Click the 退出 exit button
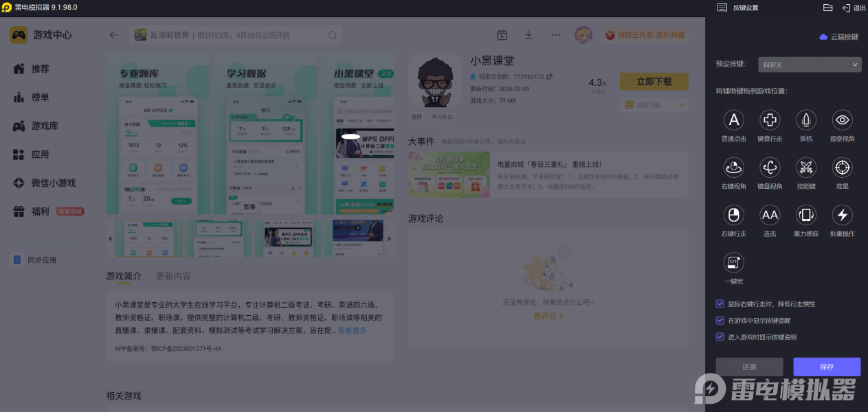This screenshot has width=868, height=412. point(854,8)
